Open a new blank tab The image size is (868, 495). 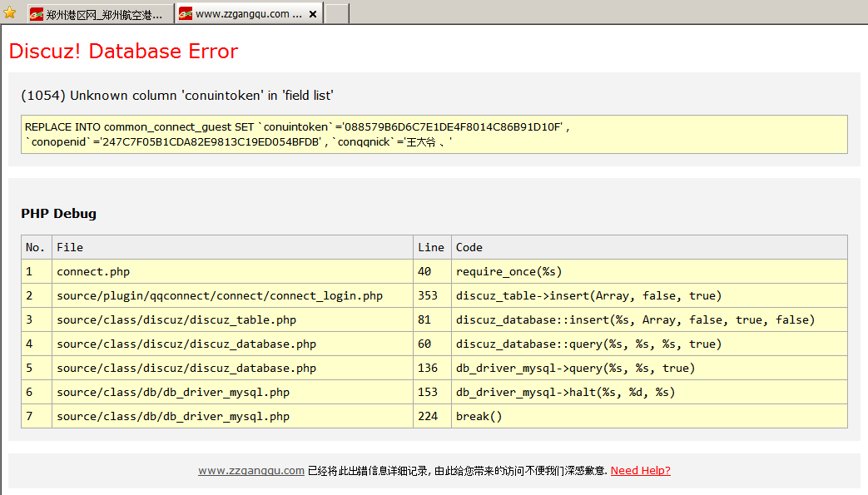(x=336, y=14)
